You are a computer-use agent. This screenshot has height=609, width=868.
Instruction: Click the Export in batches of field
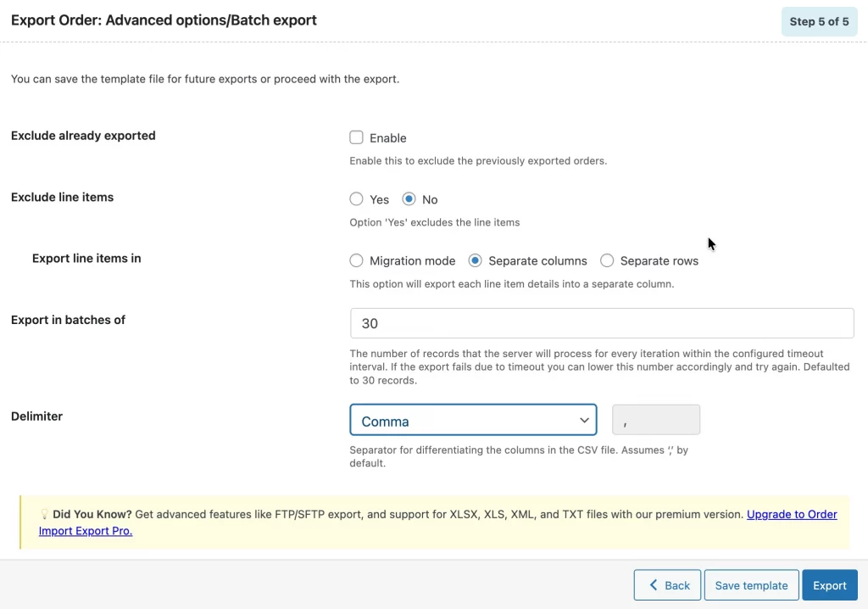tap(602, 323)
